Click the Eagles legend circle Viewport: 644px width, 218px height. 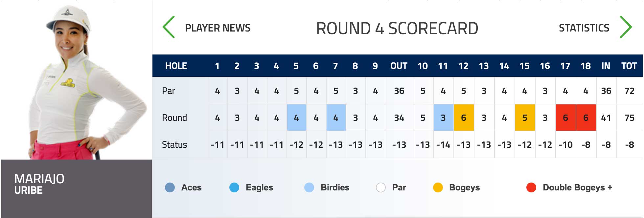(234, 187)
